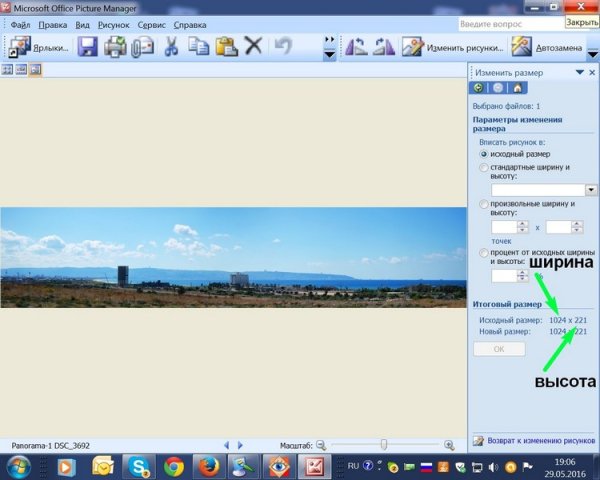This screenshot has height=480, width=600.
Task: Return to Edit Pictures link
Action: tap(541, 441)
